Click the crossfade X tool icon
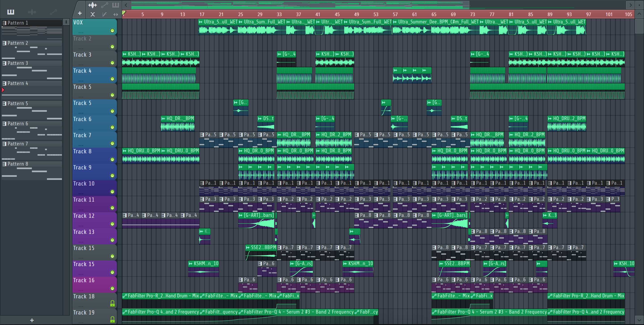Screen dimensions: 644x325 pyautogui.click(x=93, y=14)
